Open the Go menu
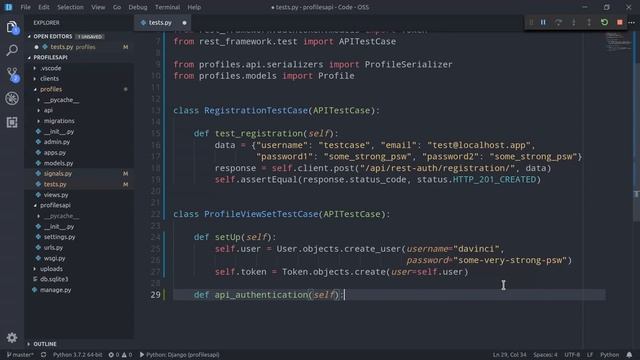This screenshot has width=640, height=360. tap(117, 7)
